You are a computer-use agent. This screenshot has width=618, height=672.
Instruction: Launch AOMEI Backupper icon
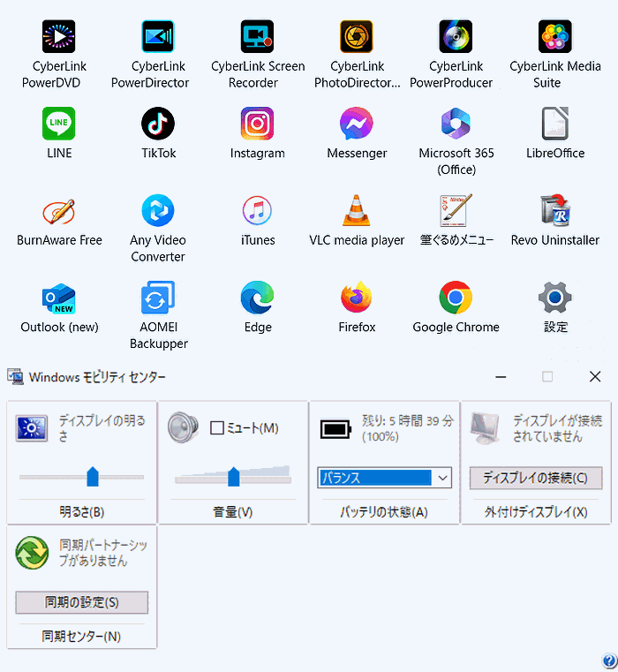[x=158, y=298]
